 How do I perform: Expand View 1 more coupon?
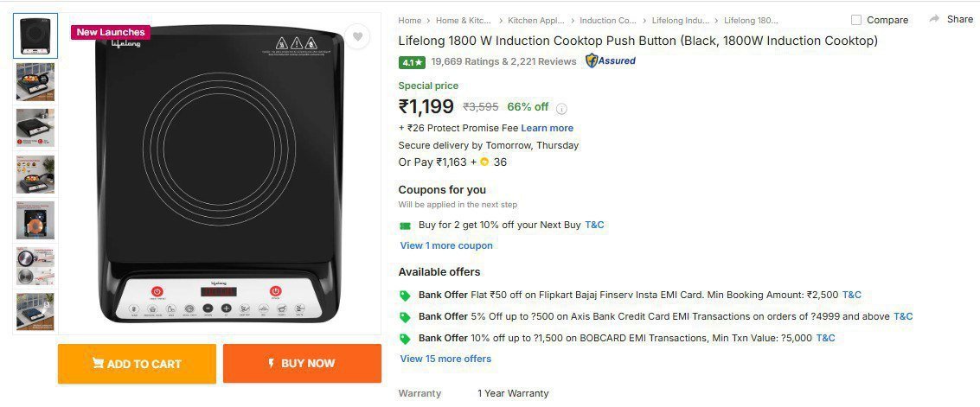point(446,245)
